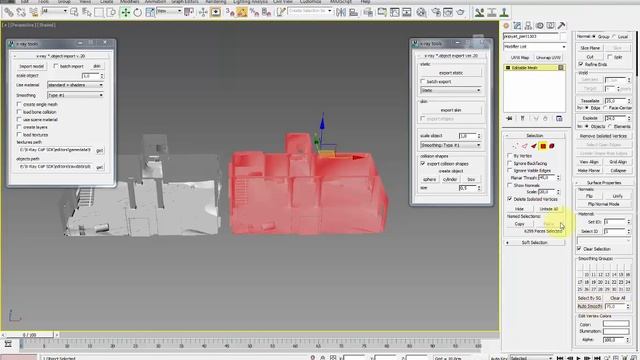Toggle Delete Isolated Vertices checkbox
640x360 pixels.
coord(509,199)
